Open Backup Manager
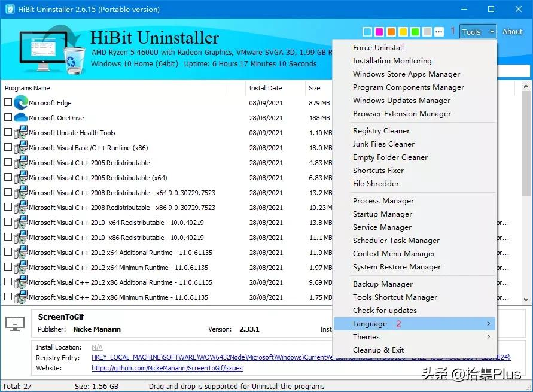The height and width of the screenshot is (392, 533). [x=415, y=284]
